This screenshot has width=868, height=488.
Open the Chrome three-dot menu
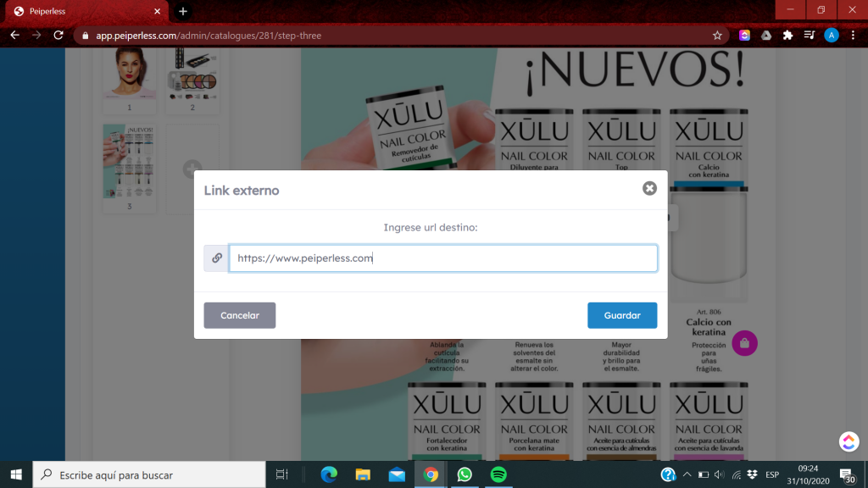(x=853, y=36)
